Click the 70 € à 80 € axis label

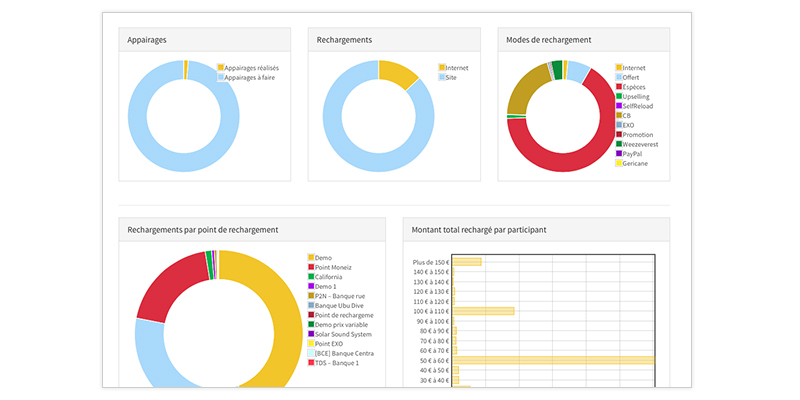click(x=434, y=341)
